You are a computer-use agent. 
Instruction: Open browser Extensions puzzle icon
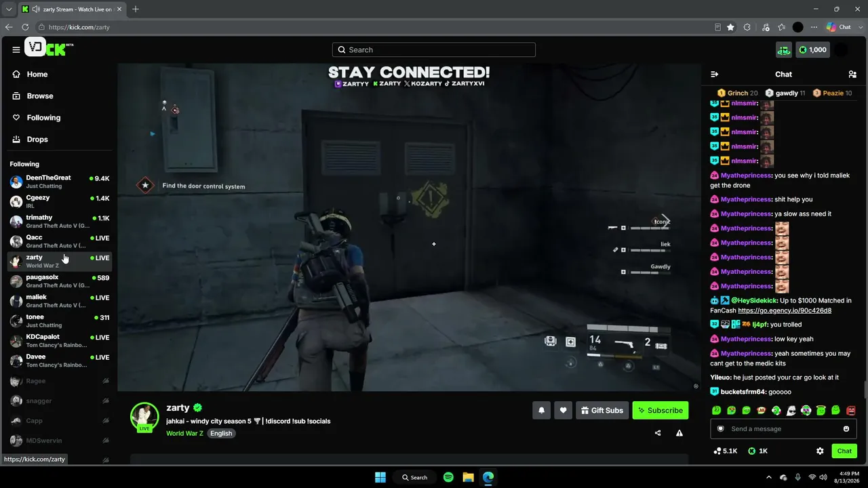point(747,27)
